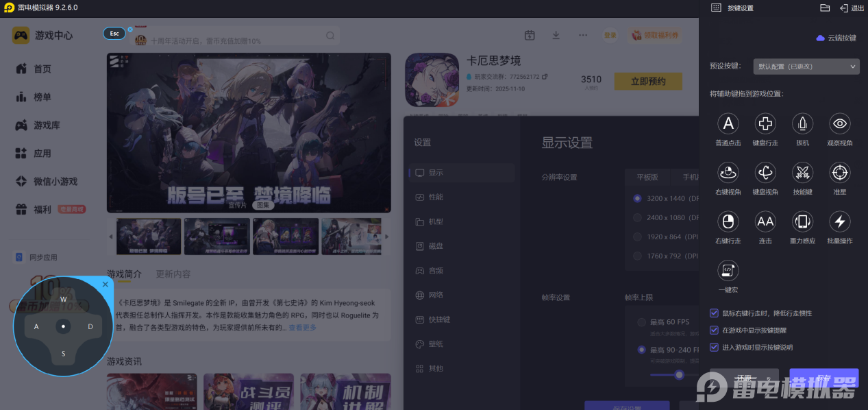
Task: Click the 立即预约 reserve button
Action: [648, 82]
